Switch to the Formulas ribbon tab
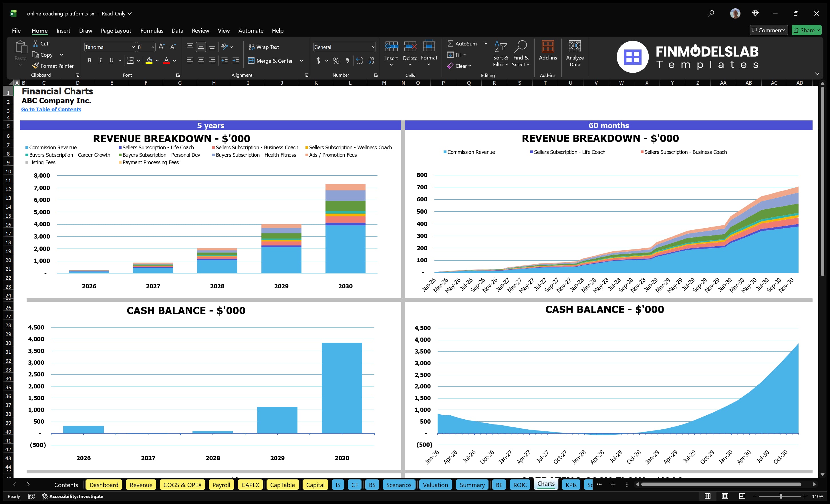The height and width of the screenshot is (504, 830). [152, 30]
